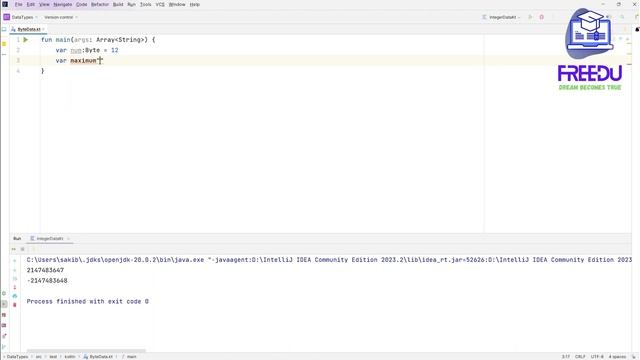Open the View menu
Image resolution: width=640 pixels, height=360 pixels.
44,4
